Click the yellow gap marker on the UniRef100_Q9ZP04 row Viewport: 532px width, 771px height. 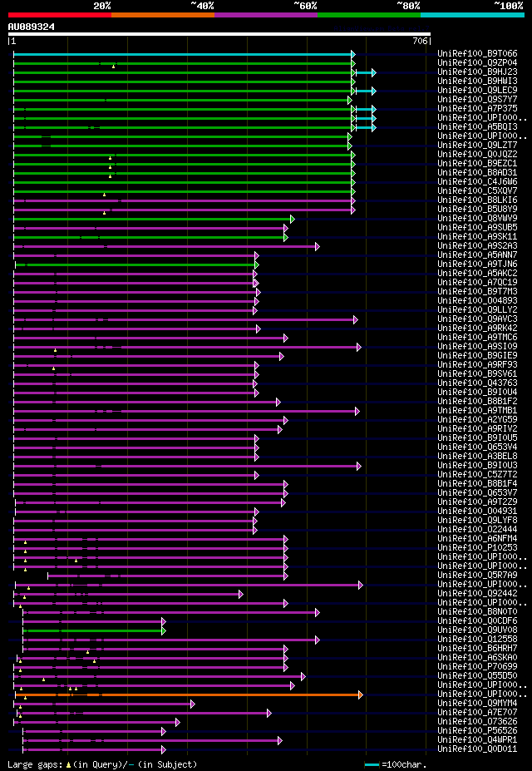pos(114,67)
